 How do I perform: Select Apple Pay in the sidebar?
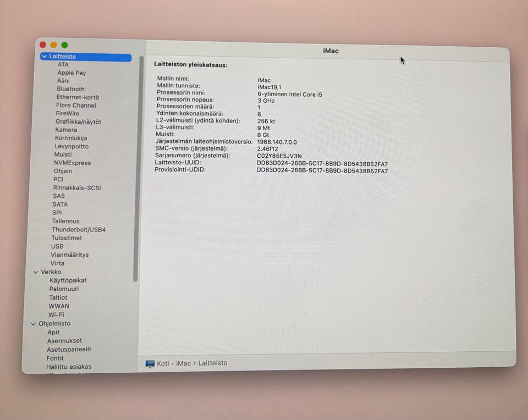click(71, 73)
